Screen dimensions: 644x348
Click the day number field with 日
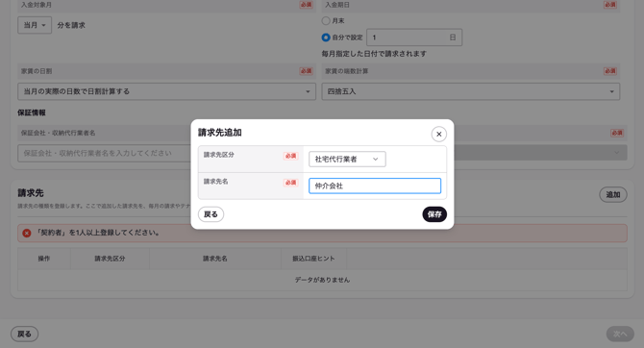click(x=414, y=37)
